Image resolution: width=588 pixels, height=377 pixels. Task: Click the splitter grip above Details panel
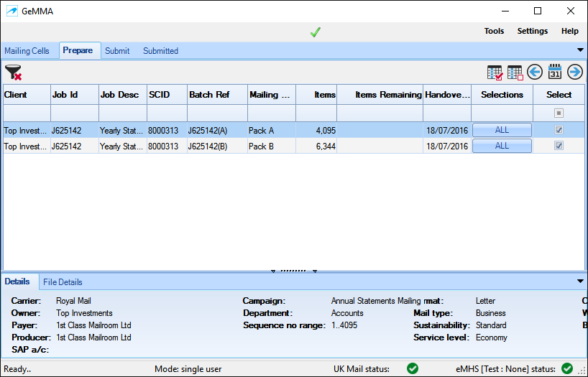click(293, 271)
